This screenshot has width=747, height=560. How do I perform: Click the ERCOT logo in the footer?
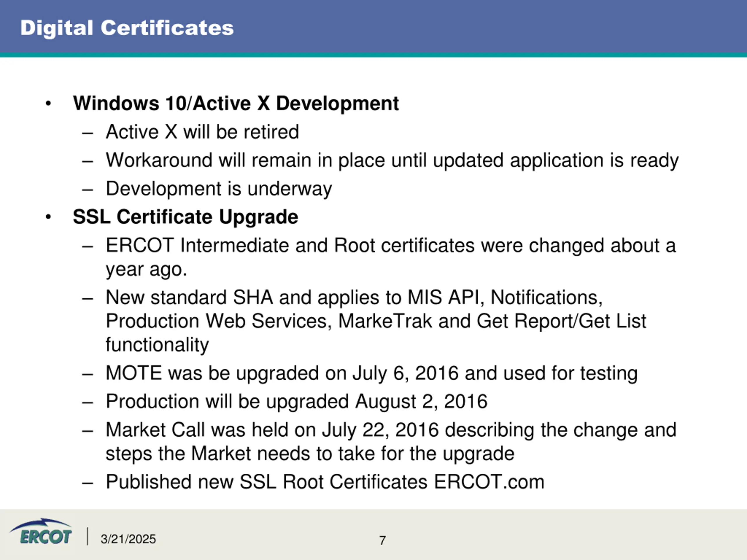tap(41, 532)
